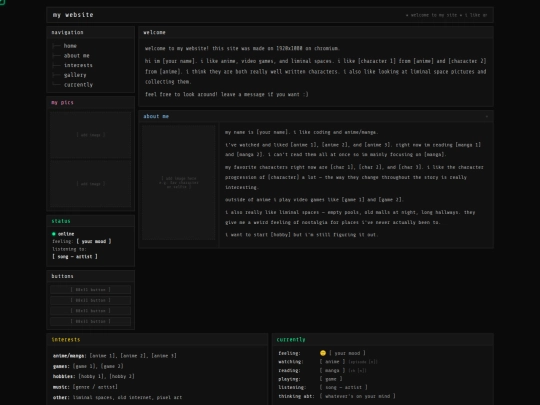Image resolution: width=540 pixels, height=405 pixels.
Task: Click the my pics panel heading
Action: click(62, 102)
